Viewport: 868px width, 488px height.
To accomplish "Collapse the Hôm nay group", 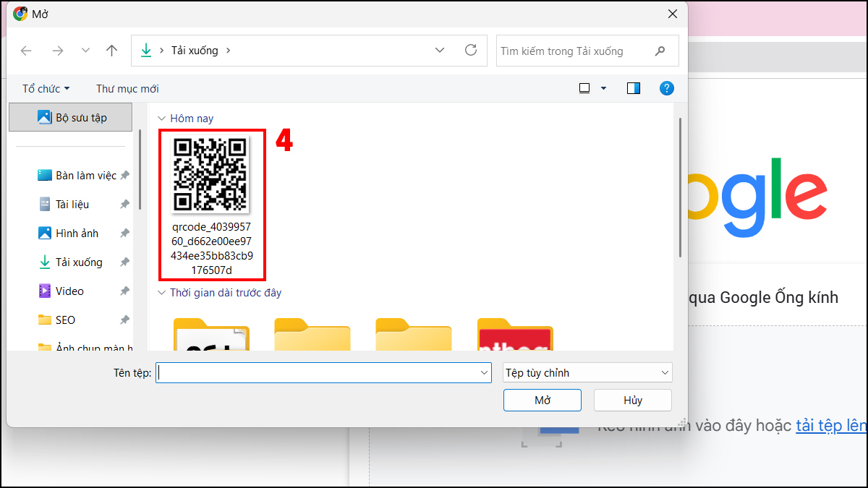I will click(x=161, y=119).
